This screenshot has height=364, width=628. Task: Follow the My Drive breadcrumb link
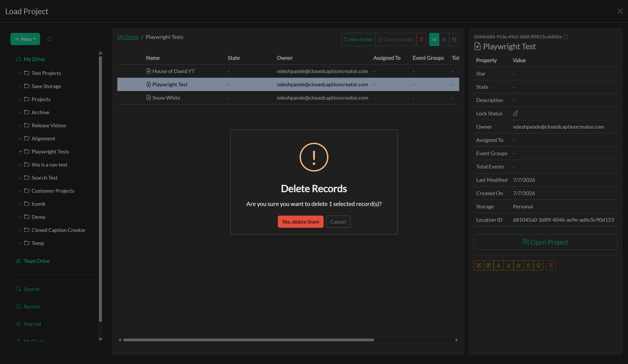(x=128, y=37)
